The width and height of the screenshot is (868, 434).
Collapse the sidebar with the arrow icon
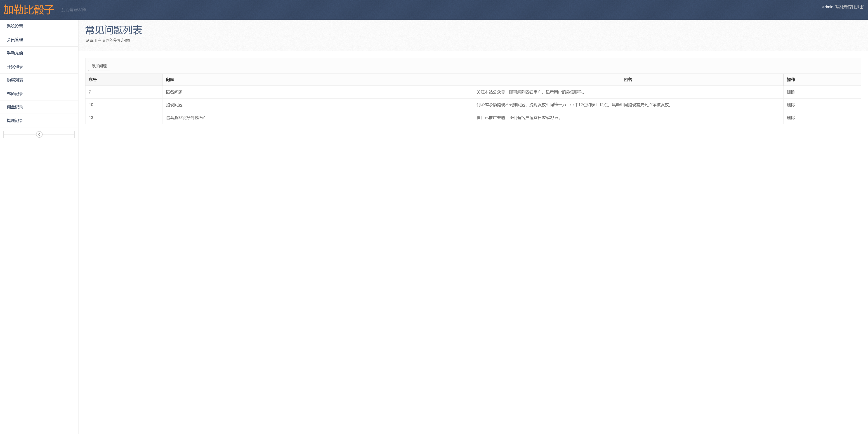point(39,134)
